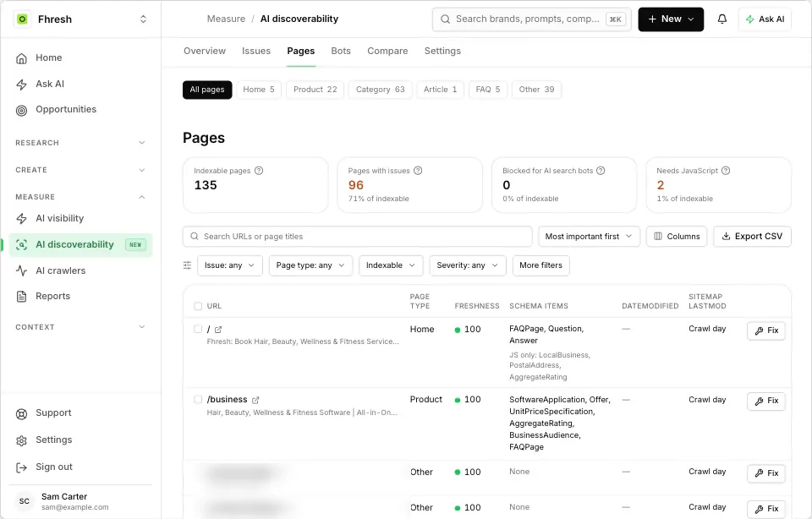Click the Freshness column header
This screenshot has width=812, height=519.
[477, 306]
